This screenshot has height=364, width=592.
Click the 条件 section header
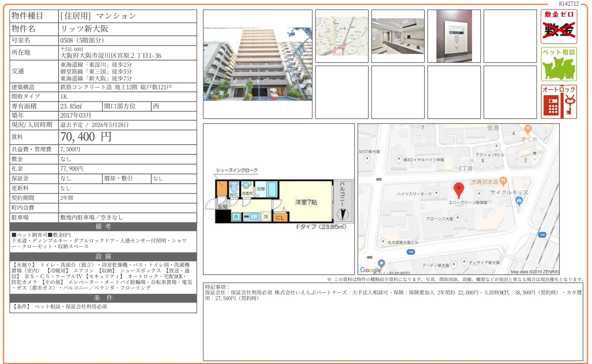[x=103, y=298]
